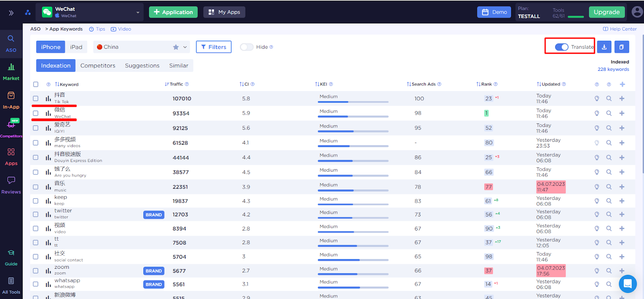Open Guide section in sidebar
644x299 pixels.
coord(11,258)
